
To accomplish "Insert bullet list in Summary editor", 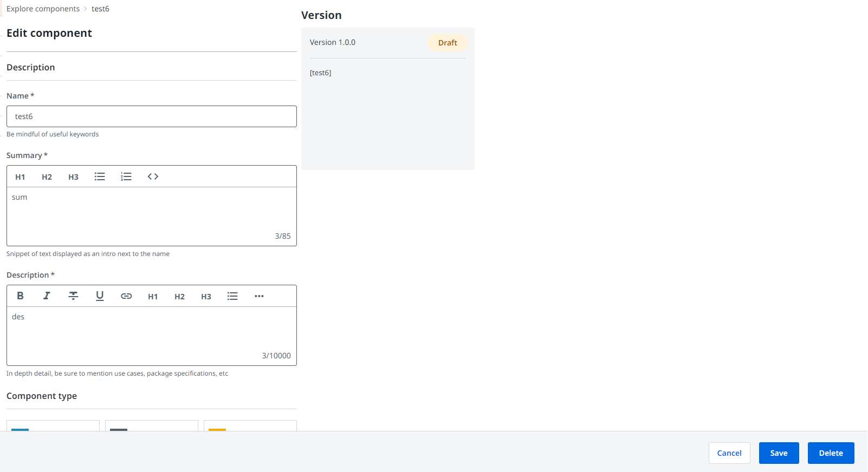I will click(100, 177).
